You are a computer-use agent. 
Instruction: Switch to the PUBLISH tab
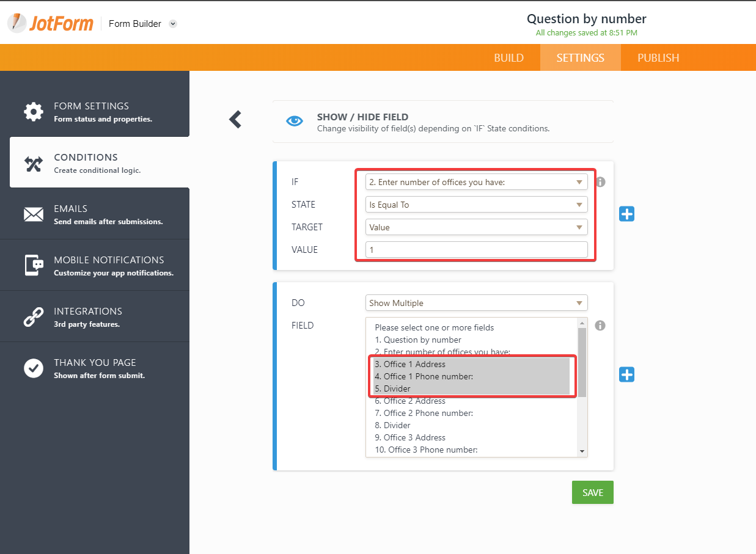coord(658,58)
